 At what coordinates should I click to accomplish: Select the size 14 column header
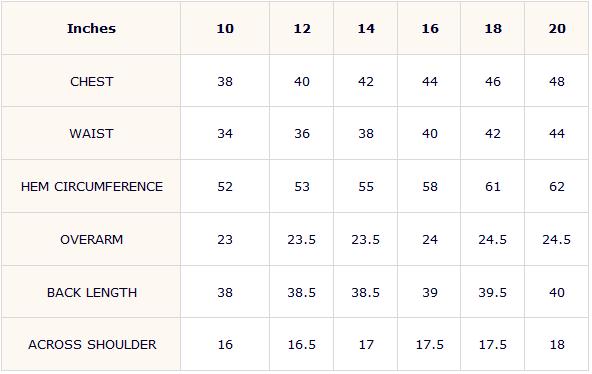[x=366, y=29]
